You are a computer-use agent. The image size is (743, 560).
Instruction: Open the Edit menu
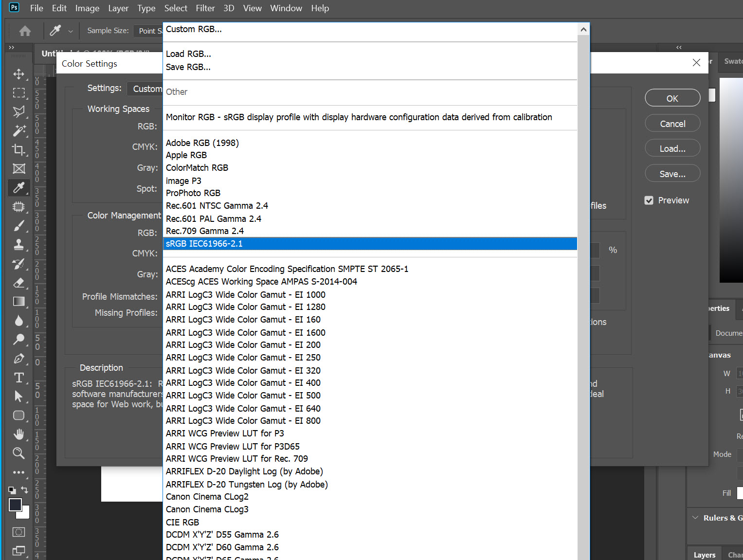tap(59, 8)
